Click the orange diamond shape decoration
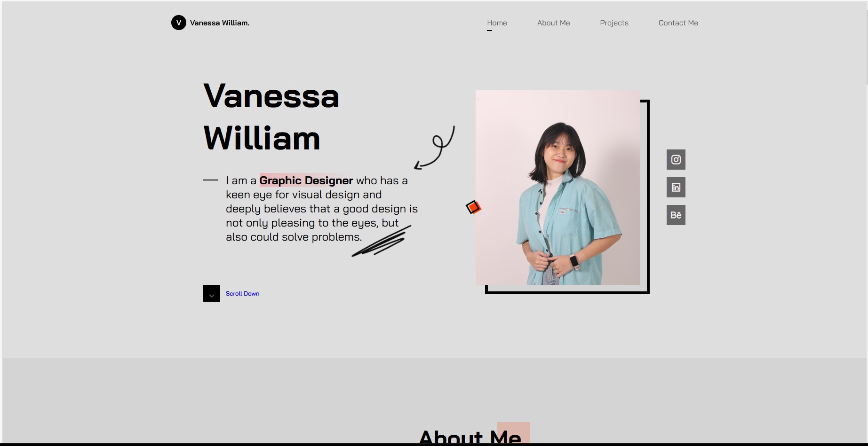Screen dimensions: 868x446 [473, 207]
